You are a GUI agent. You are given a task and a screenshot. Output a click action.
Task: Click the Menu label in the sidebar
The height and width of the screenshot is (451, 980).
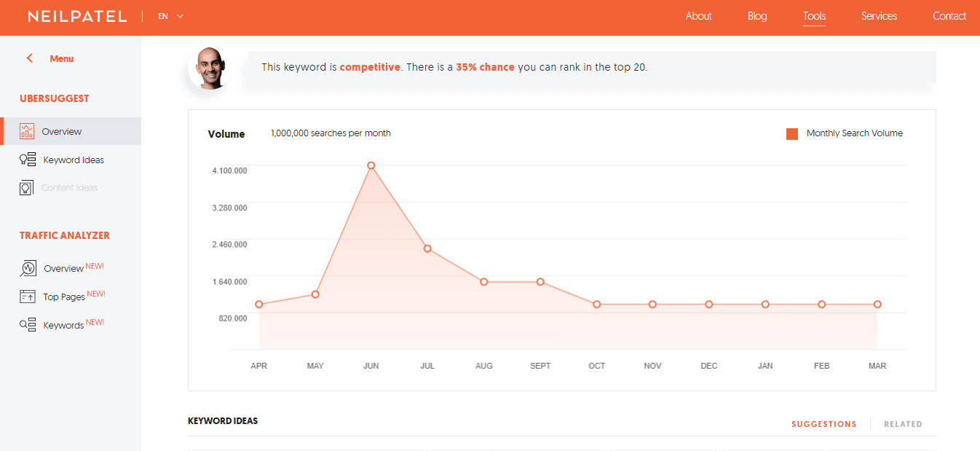tap(62, 58)
